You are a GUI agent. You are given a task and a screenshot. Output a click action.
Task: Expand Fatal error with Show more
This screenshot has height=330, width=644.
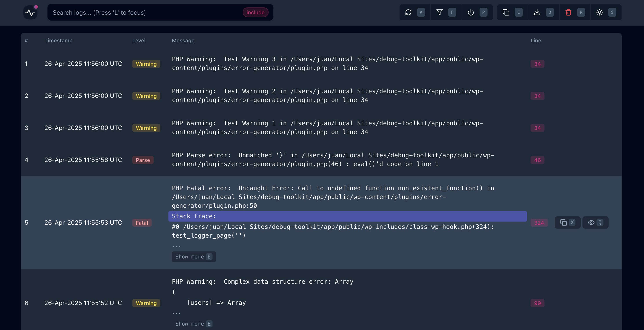coord(193,257)
